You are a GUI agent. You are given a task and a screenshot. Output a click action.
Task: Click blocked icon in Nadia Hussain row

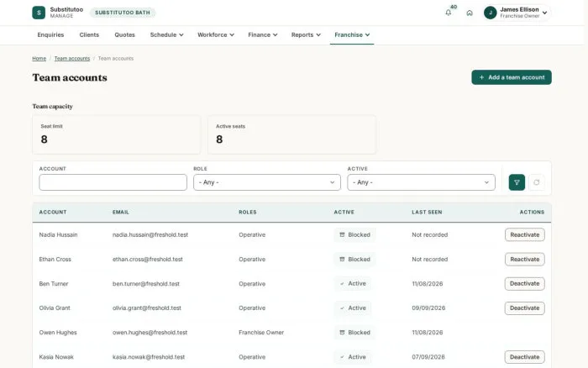342,234
